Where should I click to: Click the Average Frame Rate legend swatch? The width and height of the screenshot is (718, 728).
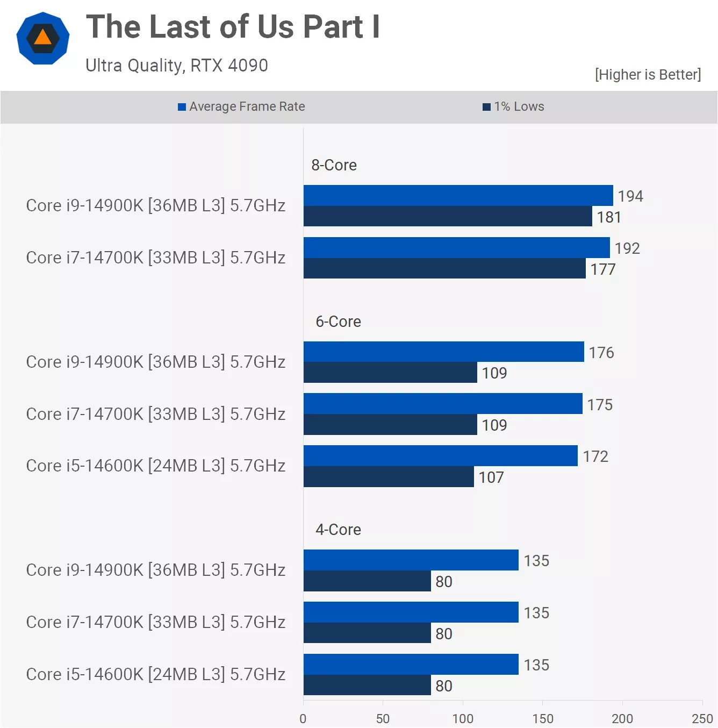click(x=182, y=107)
